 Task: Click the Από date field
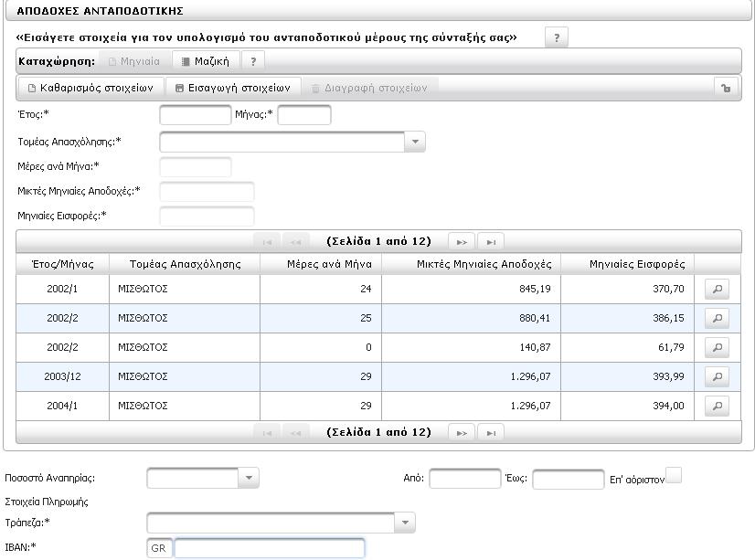465,479
